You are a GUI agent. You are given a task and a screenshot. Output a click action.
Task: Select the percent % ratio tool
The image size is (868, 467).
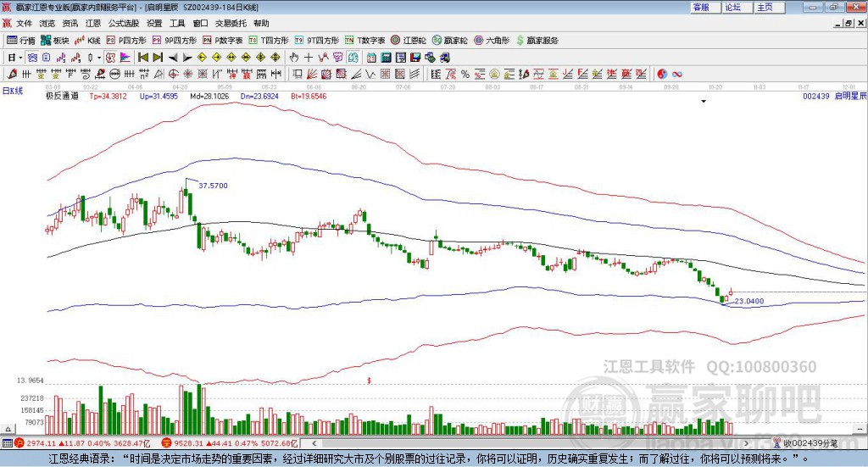coord(465,74)
